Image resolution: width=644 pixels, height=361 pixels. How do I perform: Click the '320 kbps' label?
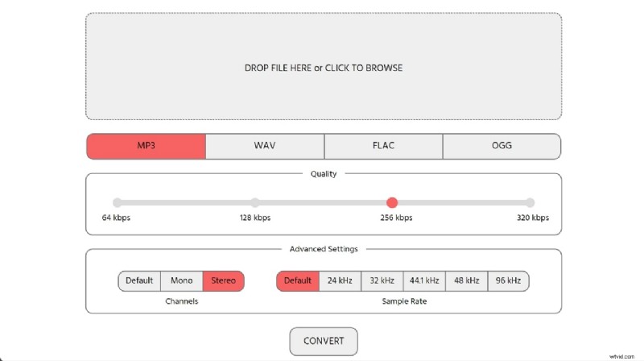[533, 218]
